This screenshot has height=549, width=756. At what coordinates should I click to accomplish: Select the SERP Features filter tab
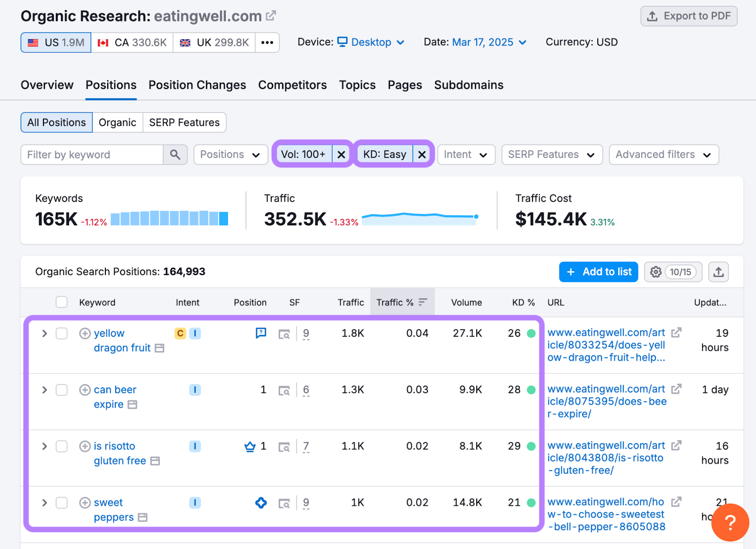coord(184,122)
